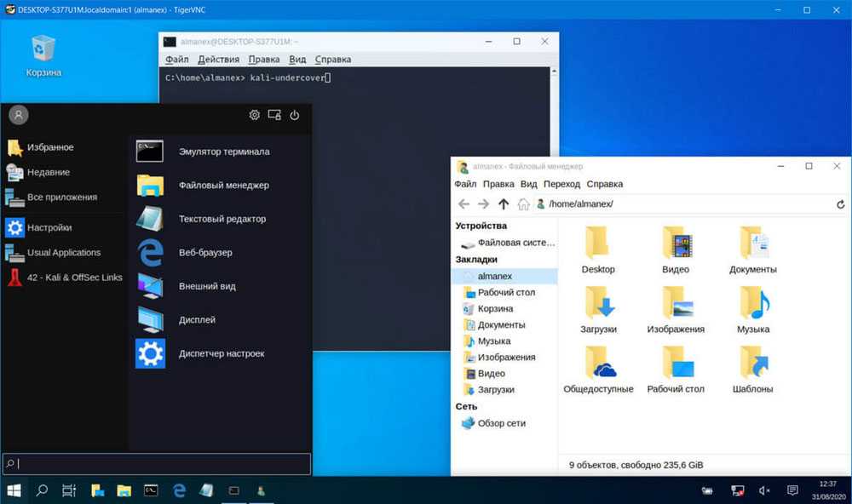Launch Эмулятор терминала from start menu

pos(223,152)
